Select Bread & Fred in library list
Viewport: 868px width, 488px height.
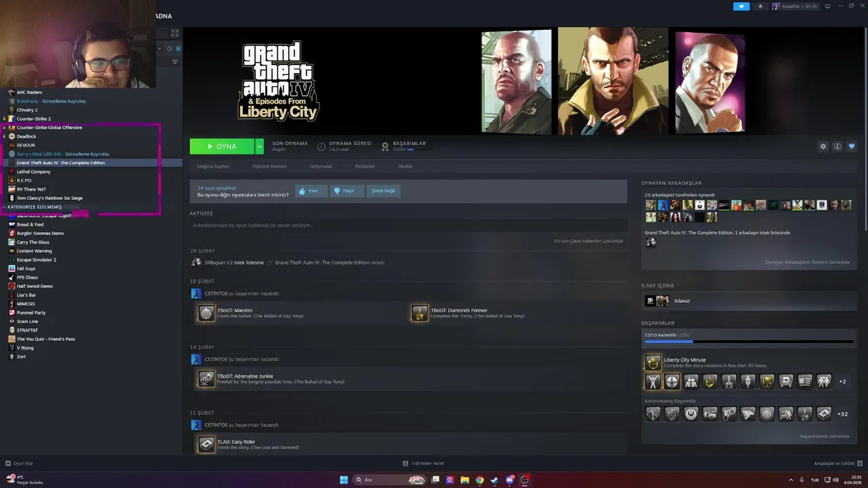(30, 224)
